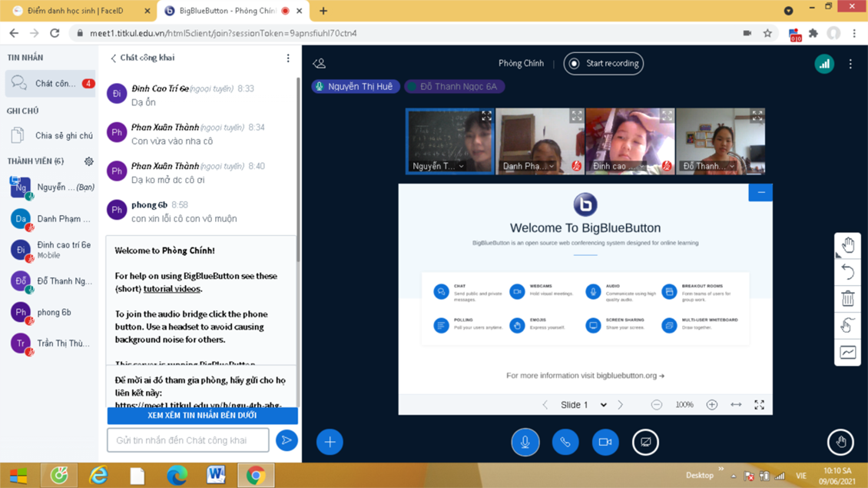Raise hand button at bottom right
The image size is (868, 488).
840,442
